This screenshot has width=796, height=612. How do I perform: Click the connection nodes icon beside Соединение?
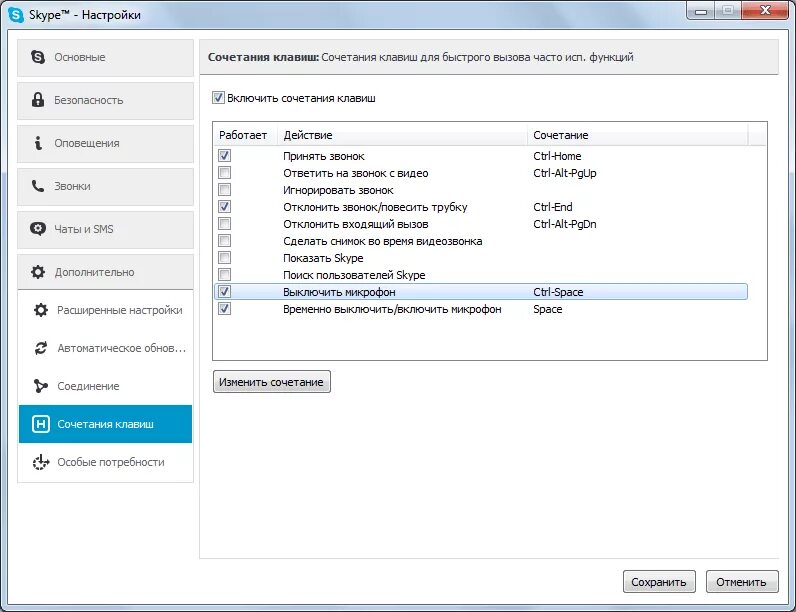click(x=41, y=386)
